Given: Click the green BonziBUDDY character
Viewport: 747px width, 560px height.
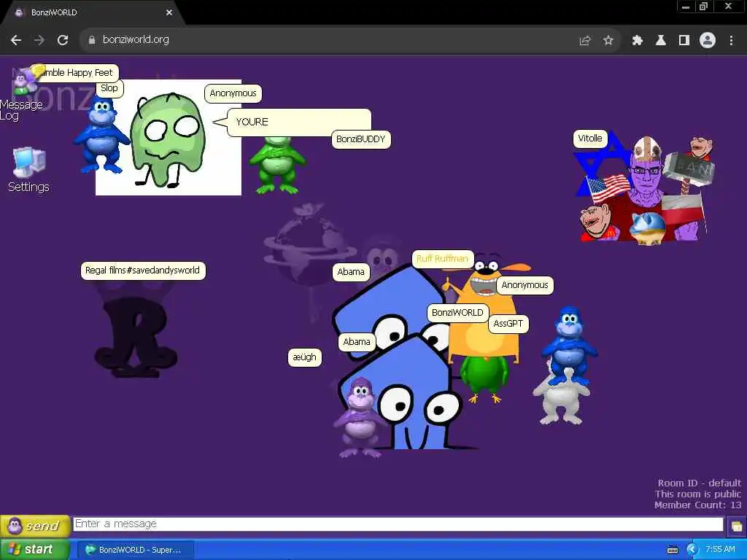Looking at the screenshot, I should (x=276, y=166).
